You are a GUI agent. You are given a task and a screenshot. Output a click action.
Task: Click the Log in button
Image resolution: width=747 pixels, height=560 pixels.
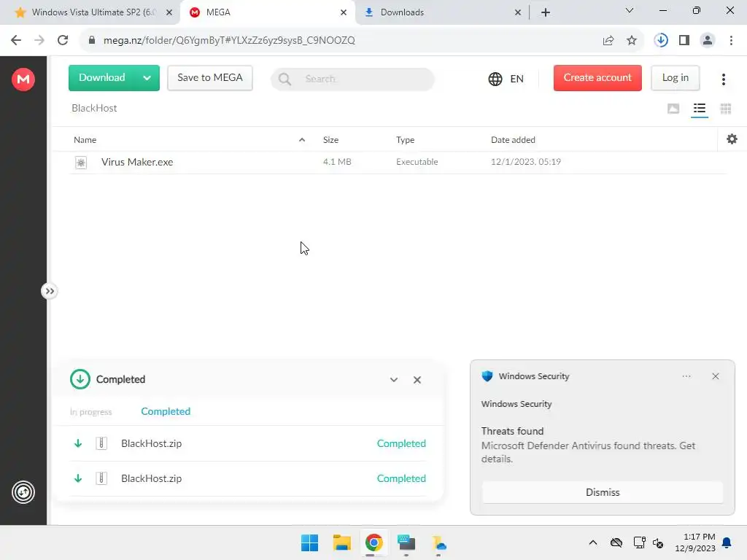click(675, 77)
